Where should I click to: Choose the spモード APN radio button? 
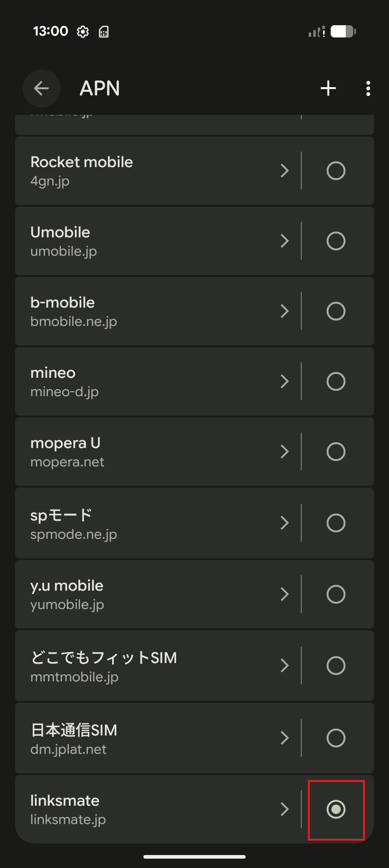coord(336,523)
